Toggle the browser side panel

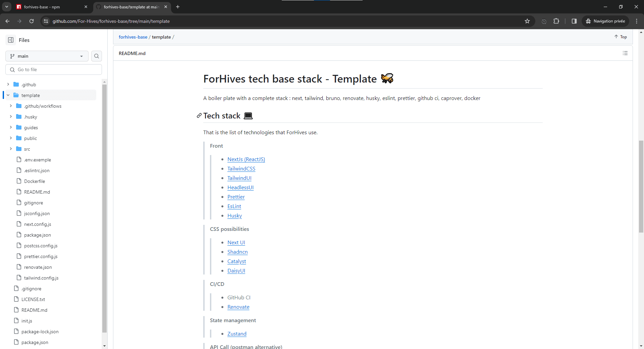click(x=574, y=21)
